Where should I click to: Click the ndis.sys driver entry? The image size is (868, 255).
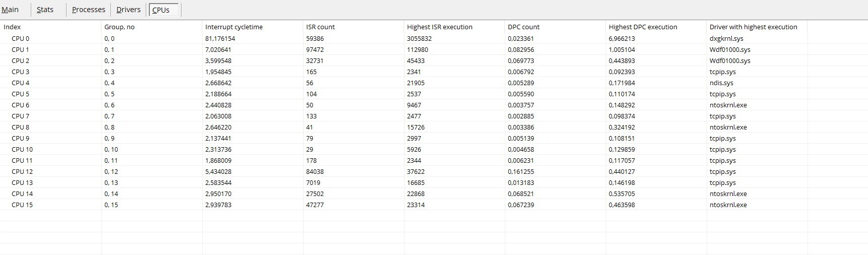click(721, 83)
